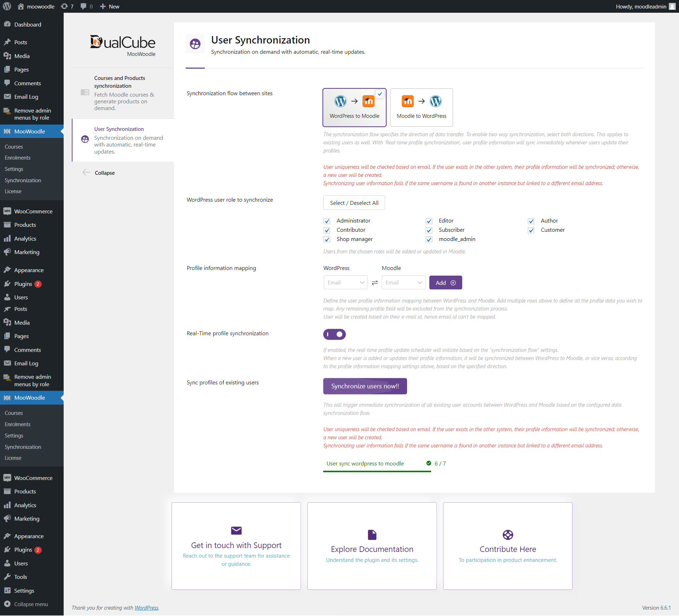Follow the WordPress link in footer

146,608
